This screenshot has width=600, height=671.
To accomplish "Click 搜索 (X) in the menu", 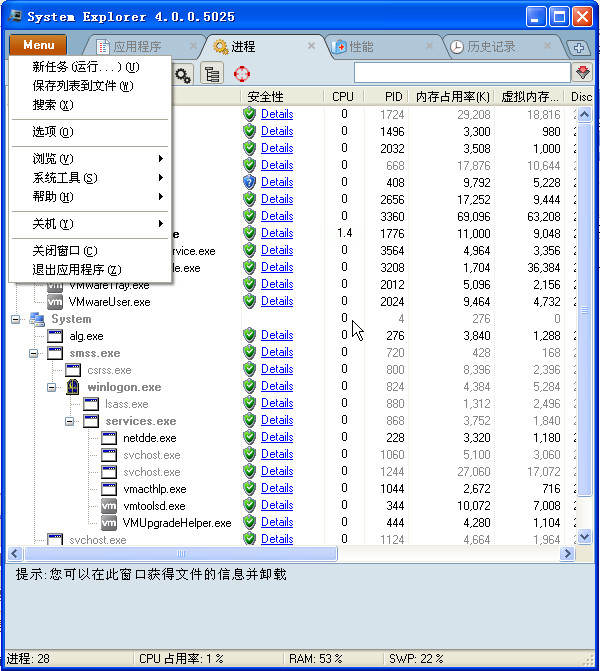I will click(x=90, y=105).
